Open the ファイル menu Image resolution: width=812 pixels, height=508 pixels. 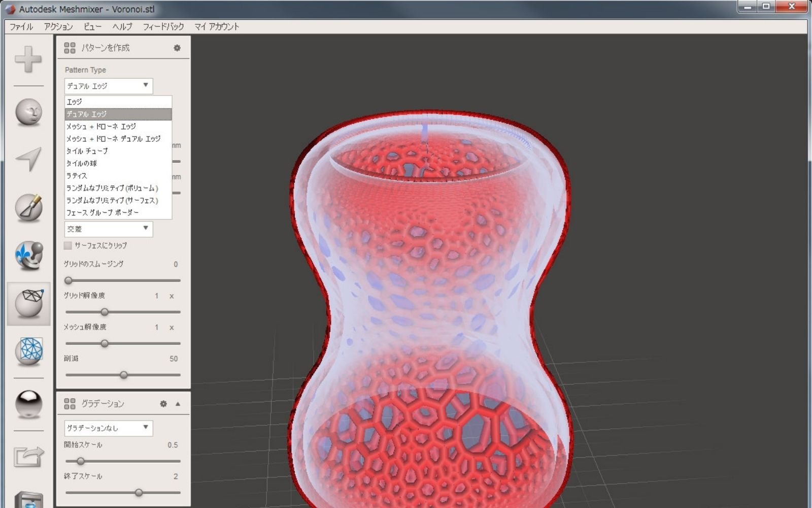point(21,26)
